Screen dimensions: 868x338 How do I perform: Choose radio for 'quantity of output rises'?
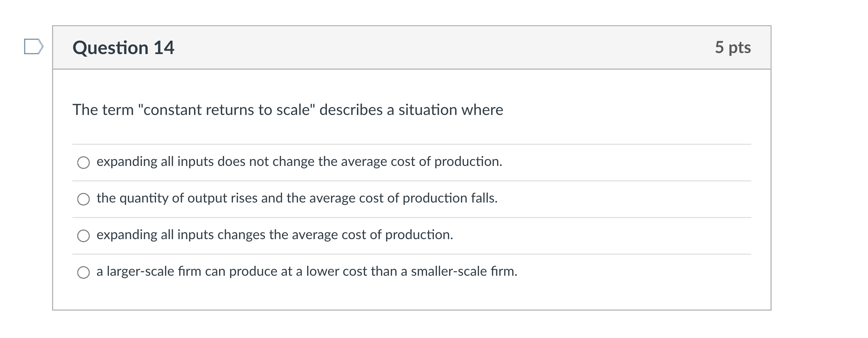click(84, 199)
